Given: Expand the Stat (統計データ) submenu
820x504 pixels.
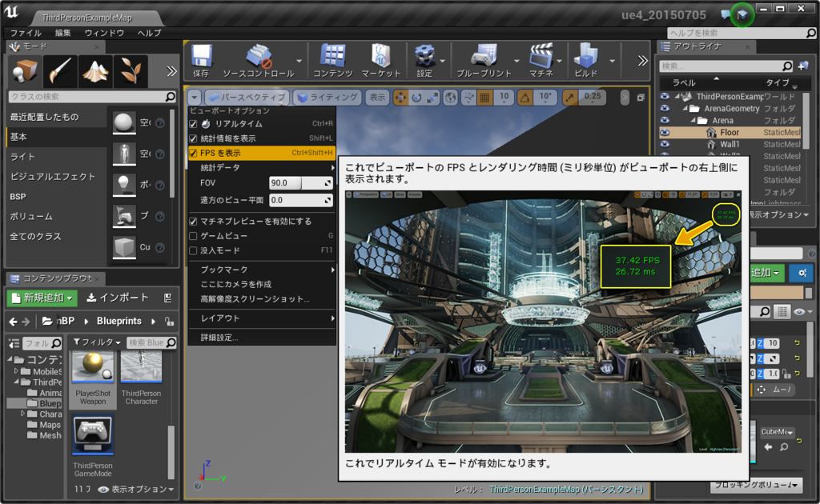Looking at the screenshot, I should click(x=262, y=168).
